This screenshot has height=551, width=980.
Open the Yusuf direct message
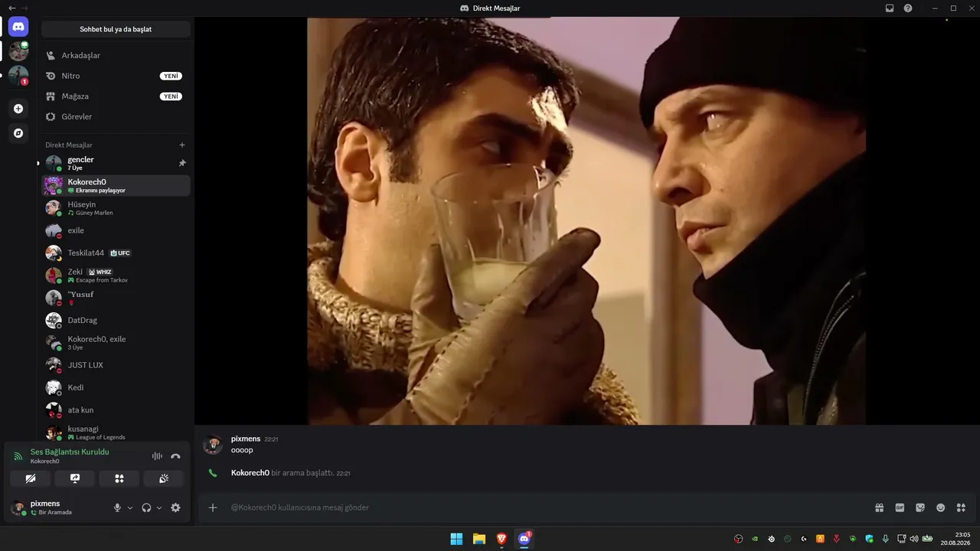click(x=116, y=298)
